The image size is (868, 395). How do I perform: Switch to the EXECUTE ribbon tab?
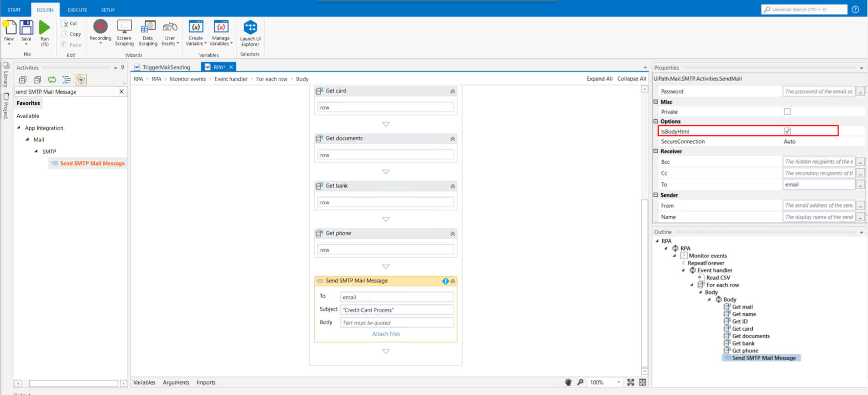coord(77,10)
